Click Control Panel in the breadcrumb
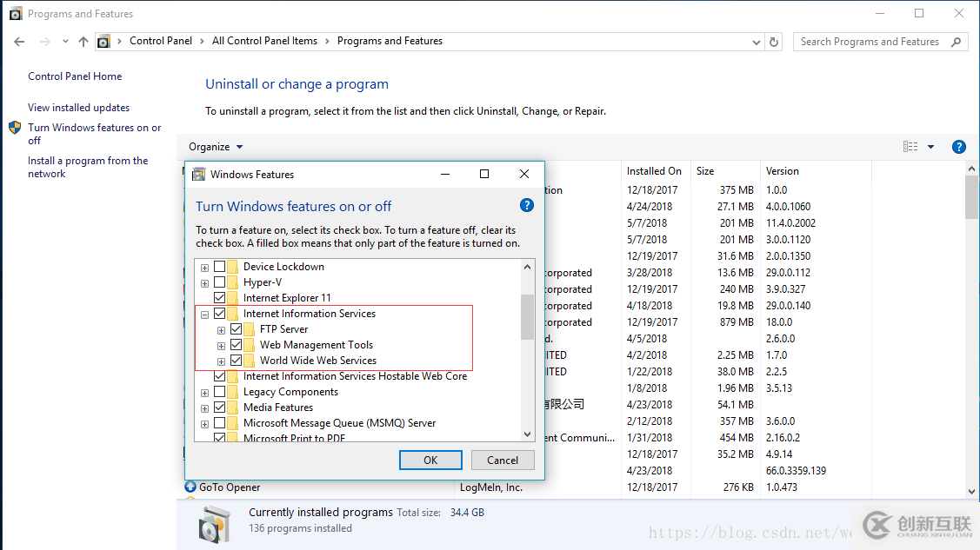 point(161,41)
